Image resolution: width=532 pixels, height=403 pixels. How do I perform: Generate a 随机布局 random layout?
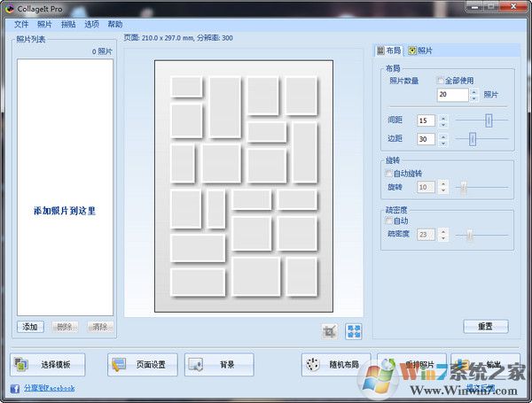336,365
